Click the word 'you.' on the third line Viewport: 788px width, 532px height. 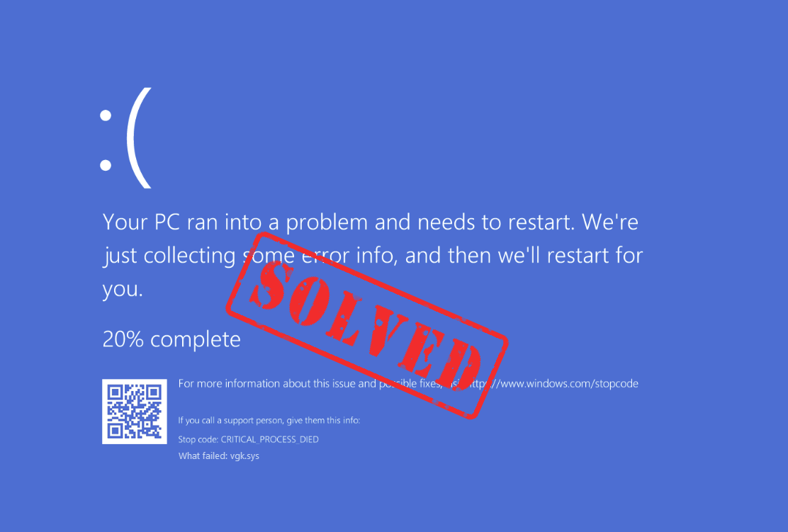pyautogui.click(x=123, y=289)
